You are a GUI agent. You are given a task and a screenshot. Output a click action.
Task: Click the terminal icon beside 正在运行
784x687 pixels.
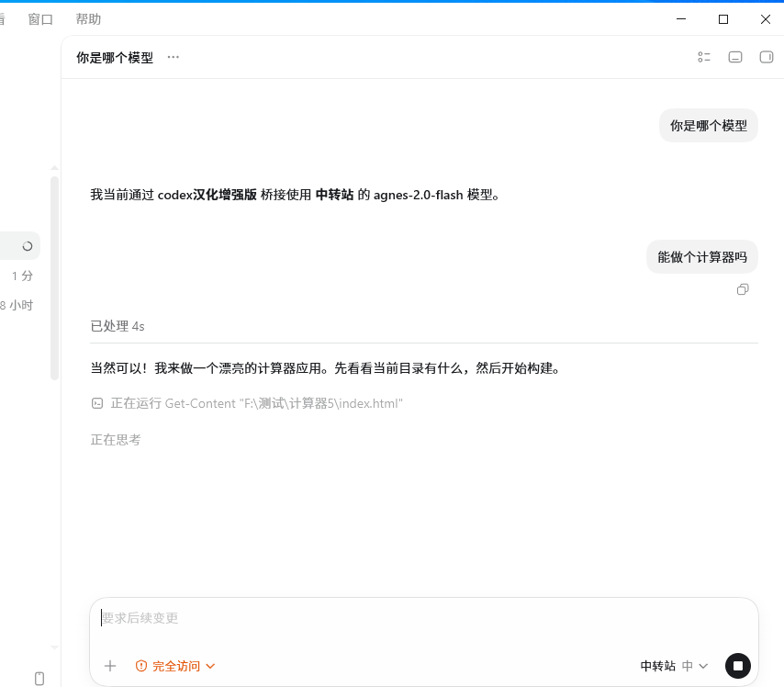(97, 403)
